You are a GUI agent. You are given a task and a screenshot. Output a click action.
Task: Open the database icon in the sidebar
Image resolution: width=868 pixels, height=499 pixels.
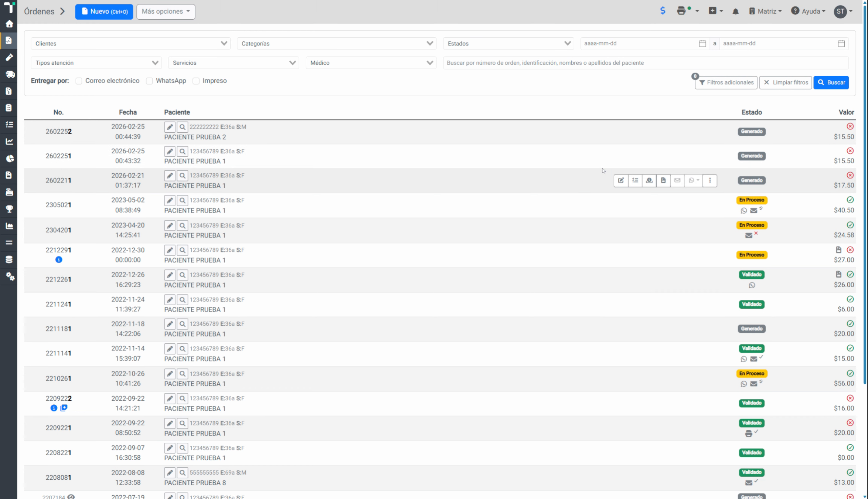click(9, 259)
